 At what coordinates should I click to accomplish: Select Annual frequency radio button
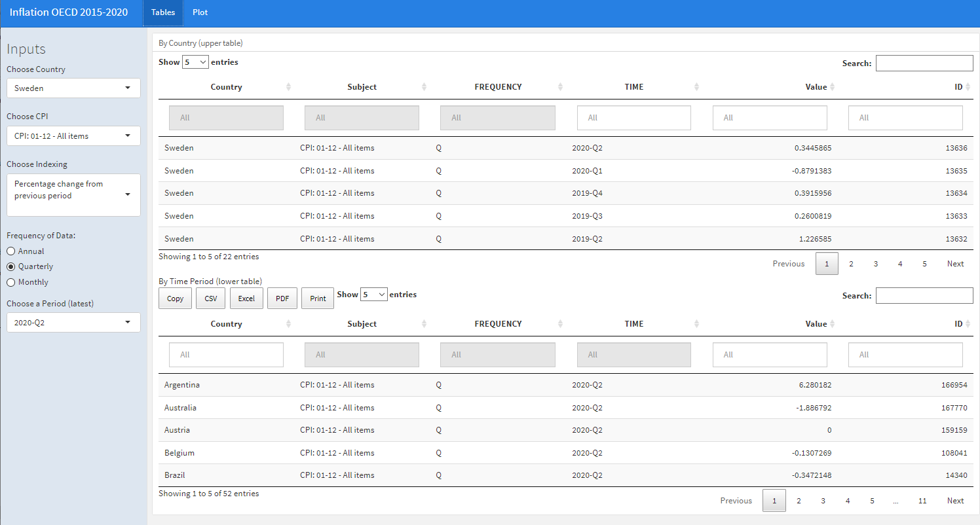click(x=11, y=251)
